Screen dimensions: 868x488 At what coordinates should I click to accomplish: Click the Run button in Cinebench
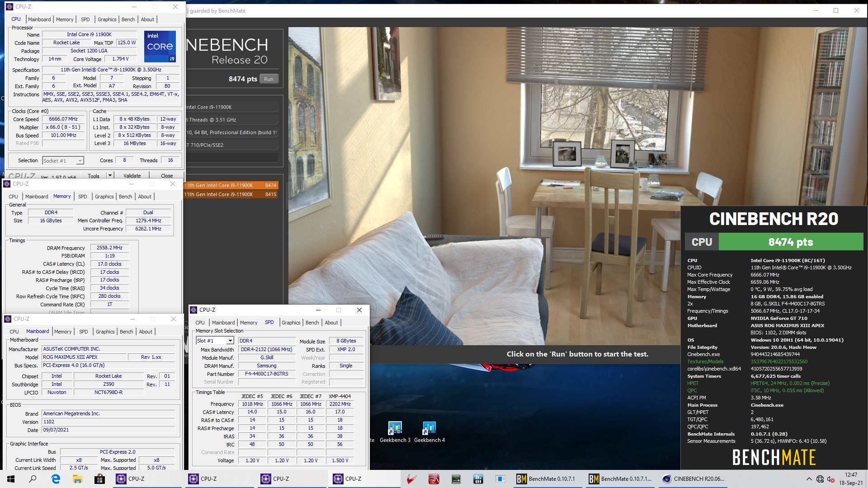269,79
